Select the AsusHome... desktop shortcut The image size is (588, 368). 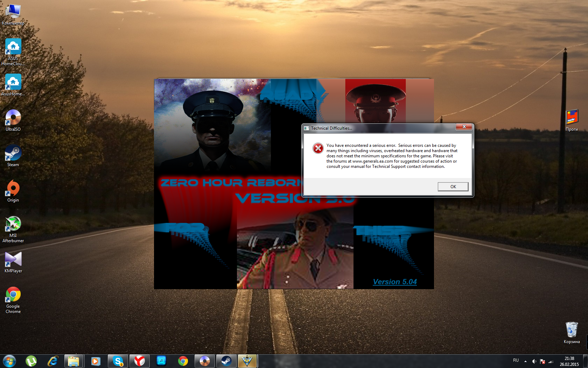(13, 85)
